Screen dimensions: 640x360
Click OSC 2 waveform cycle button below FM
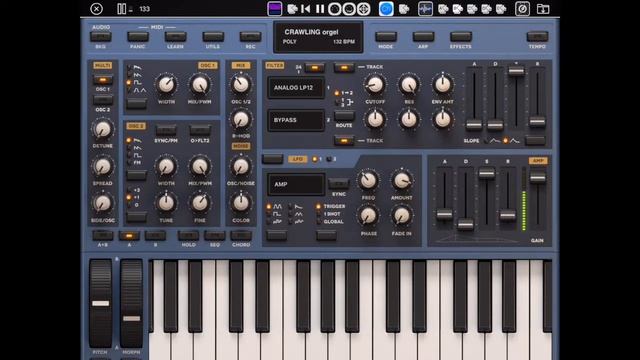[x=136, y=176]
